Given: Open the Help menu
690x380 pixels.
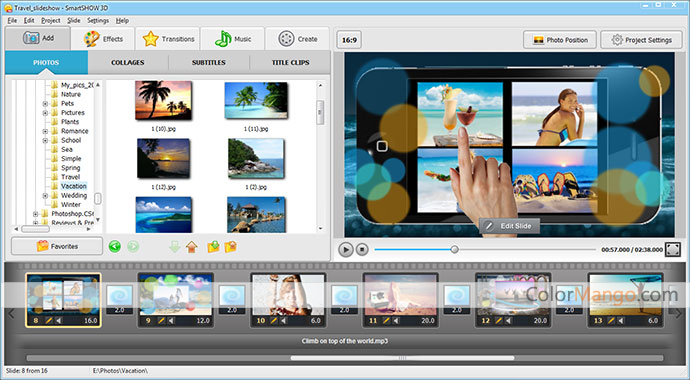Looking at the screenshot, I should click(122, 20).
